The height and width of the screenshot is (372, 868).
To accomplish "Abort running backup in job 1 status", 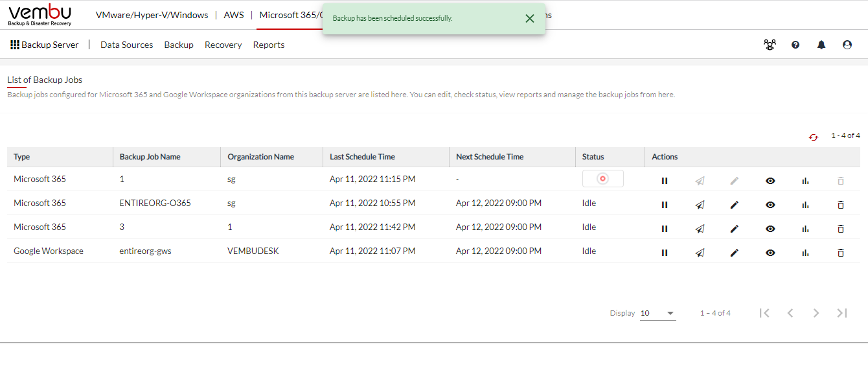I will point(603,179).
